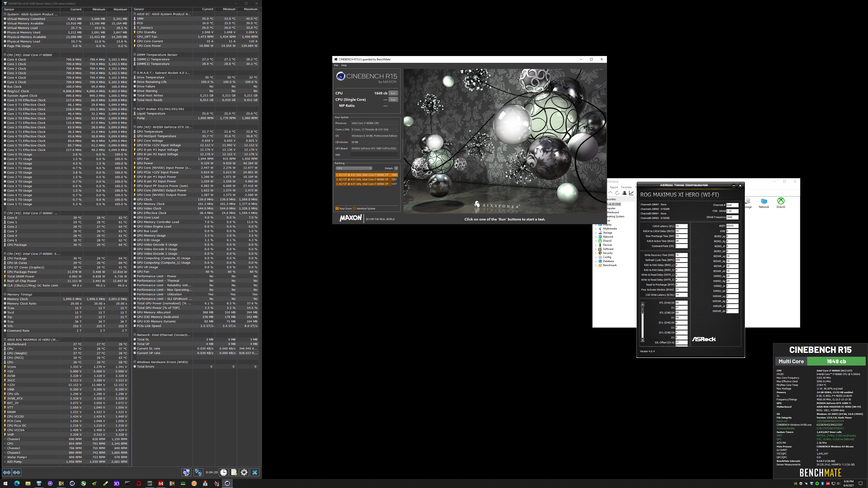Image resolution: width=868 pixels, height=488 pixels.
Task: Click the ranking Details arrow button
Action: pyautogui.click(x=396, y=168)
